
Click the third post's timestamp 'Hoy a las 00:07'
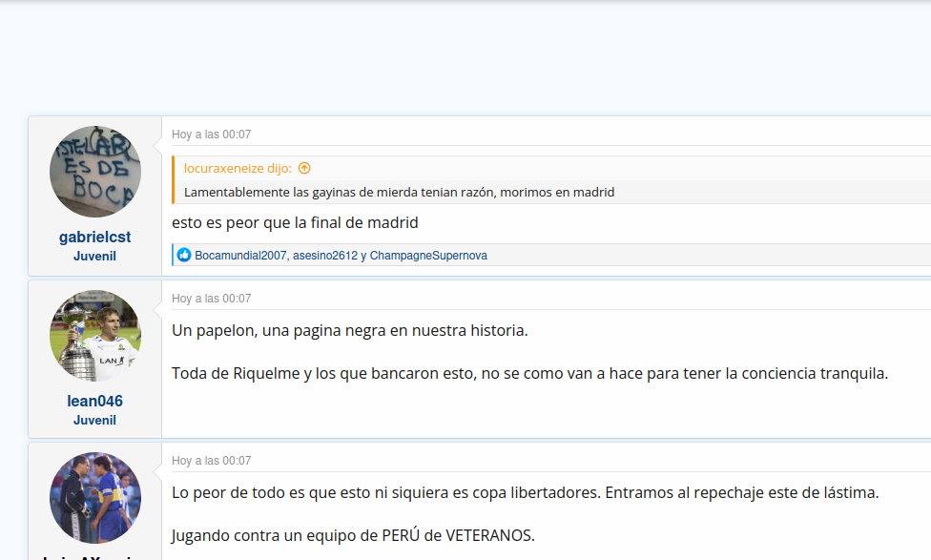pyautogui.click(x=212, y=460)
